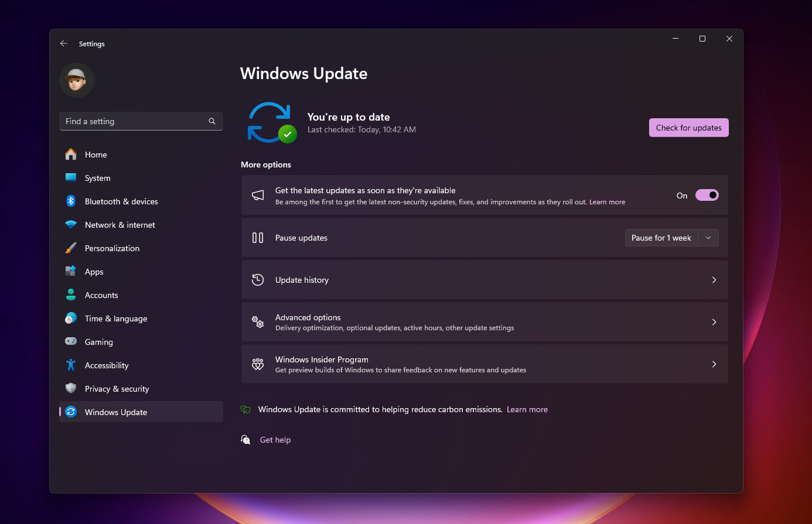
Task: Click the Accounts person icon
Action: (71, 295)
